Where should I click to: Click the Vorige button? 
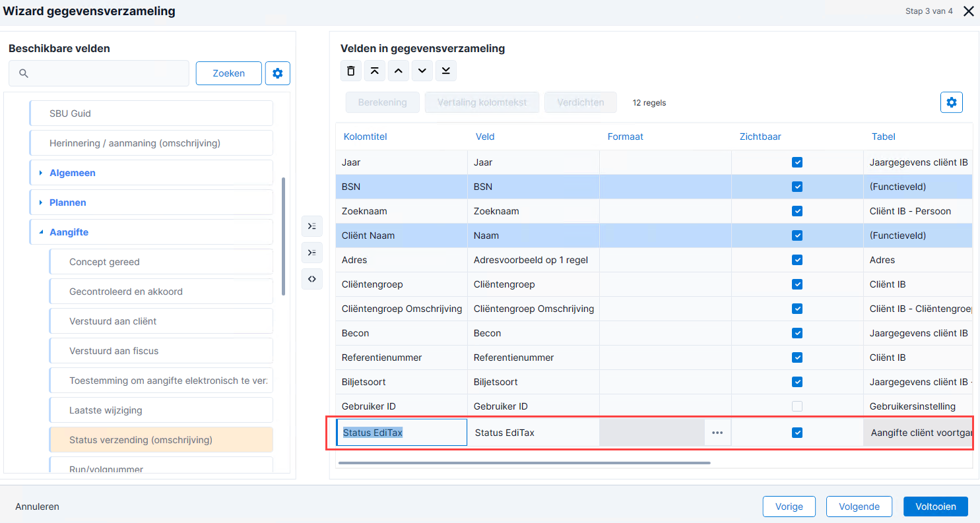789,507
